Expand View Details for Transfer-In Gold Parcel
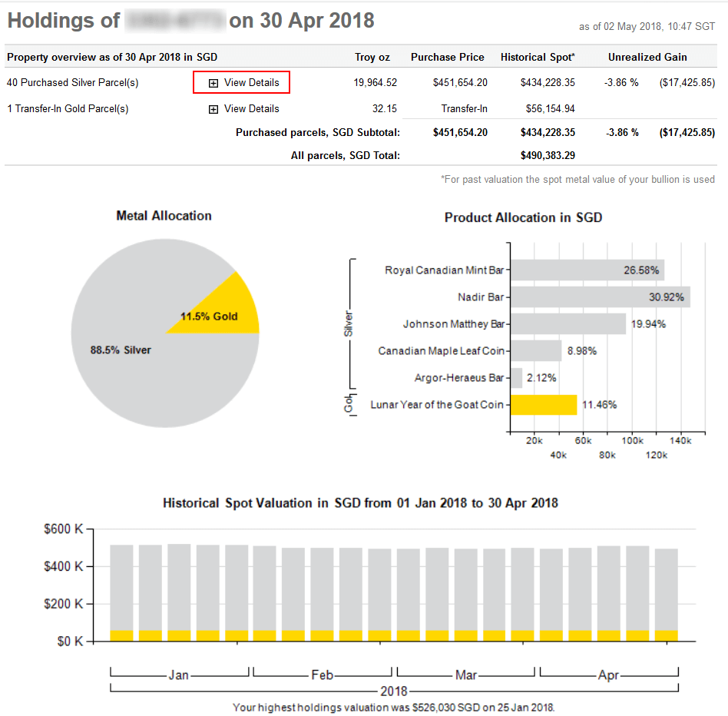Screen dimensions: 728x716 (251, 109)
